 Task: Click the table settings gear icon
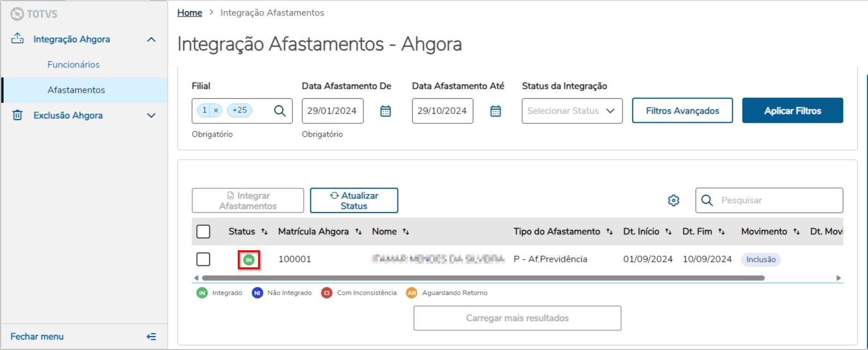674,200
